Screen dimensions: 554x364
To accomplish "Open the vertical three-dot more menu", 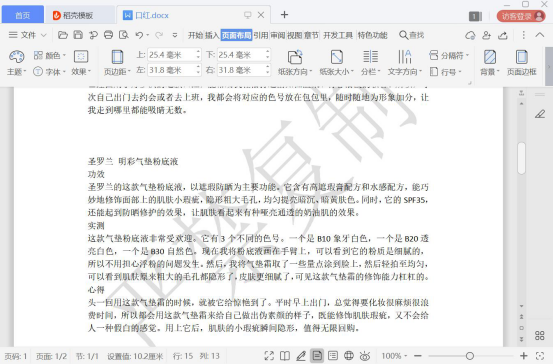I will tap(524, 35).
